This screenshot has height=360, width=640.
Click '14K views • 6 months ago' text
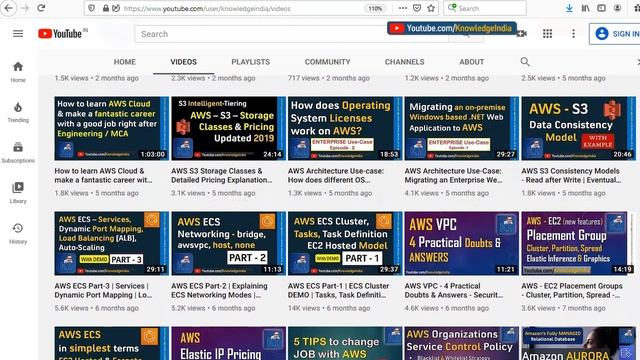(329, 308)
